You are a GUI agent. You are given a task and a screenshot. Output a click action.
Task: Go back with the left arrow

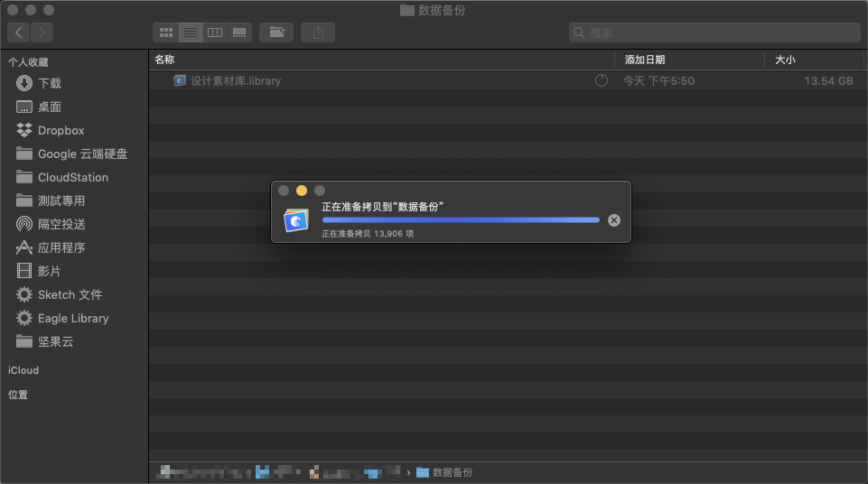(x=18, y=33)
